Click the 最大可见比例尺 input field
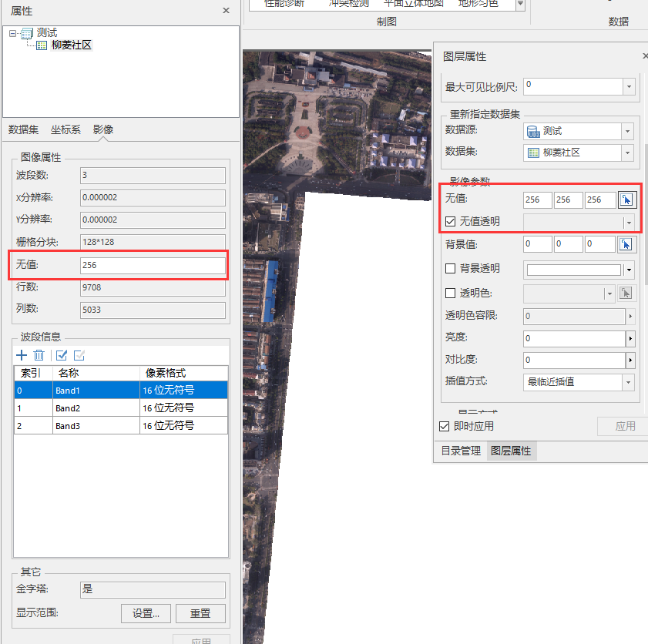 (x=573, y=87)
